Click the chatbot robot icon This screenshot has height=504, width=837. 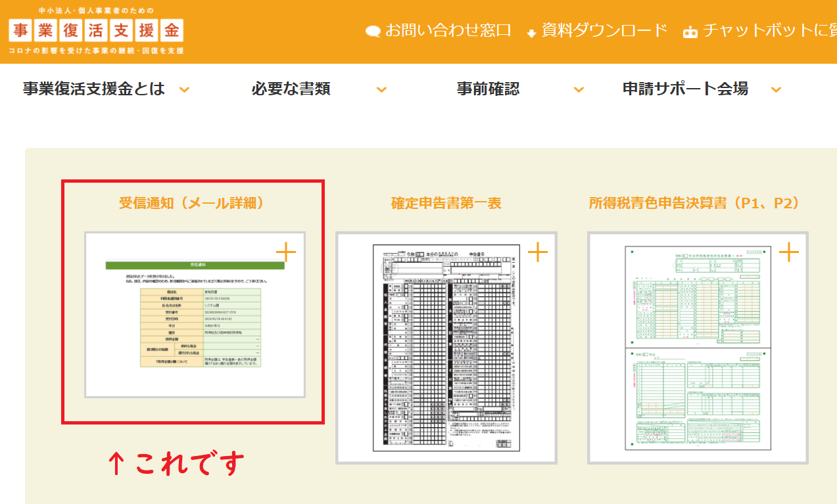[690, 32]
